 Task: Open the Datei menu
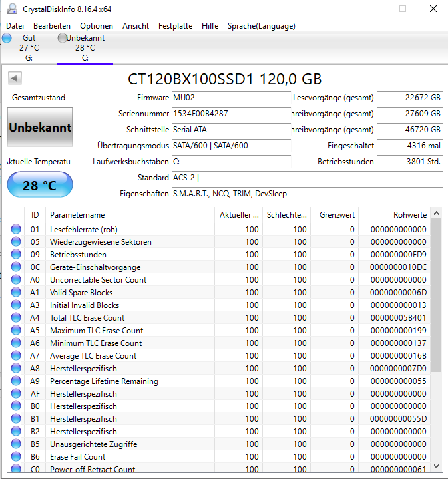(x=15, y=26)
